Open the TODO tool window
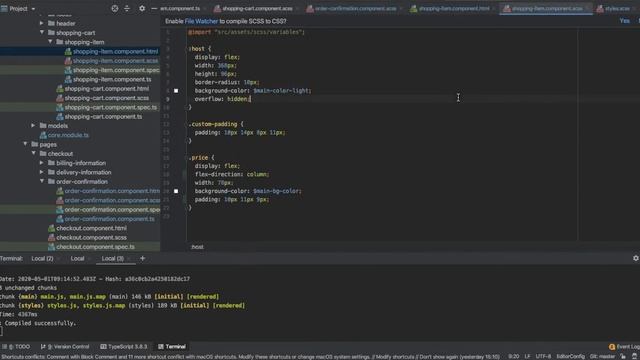The image size is (640, 360). point(16,347)
